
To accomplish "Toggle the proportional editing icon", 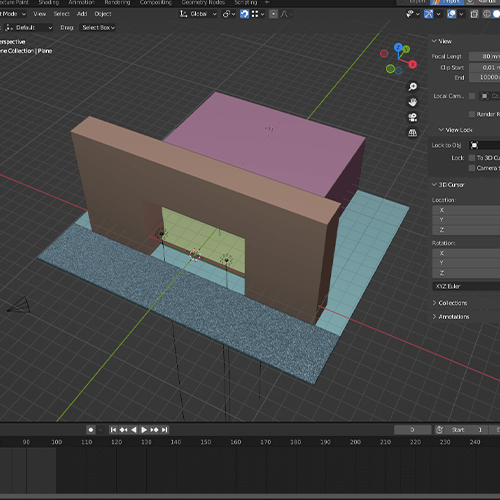I will 273,14.
